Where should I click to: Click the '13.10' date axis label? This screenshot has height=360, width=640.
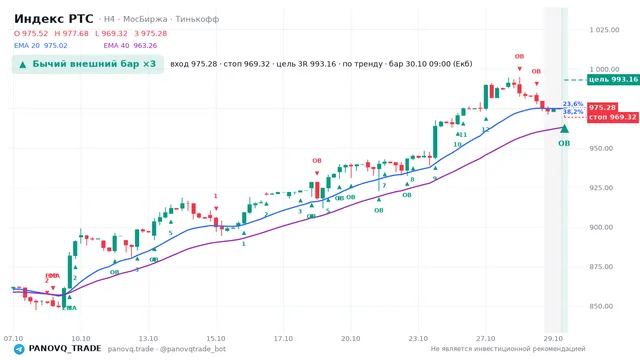point(148,339)
